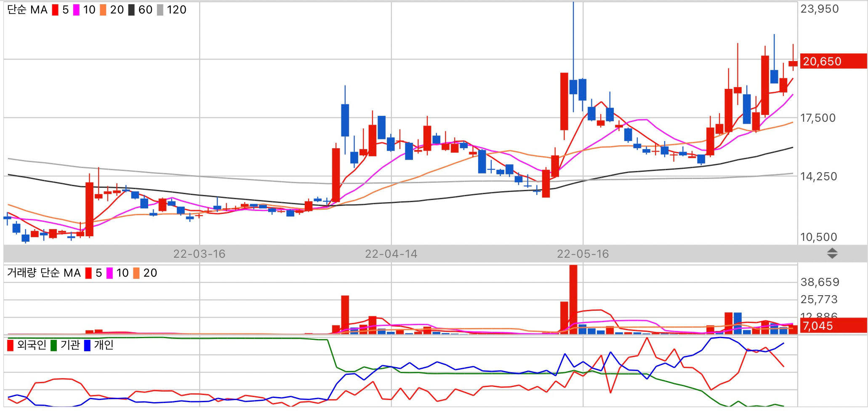868x411 pixels.
Task: Click the gray 120-day MA color swatch
Action: pyautogui.click(x=160, y=10)
